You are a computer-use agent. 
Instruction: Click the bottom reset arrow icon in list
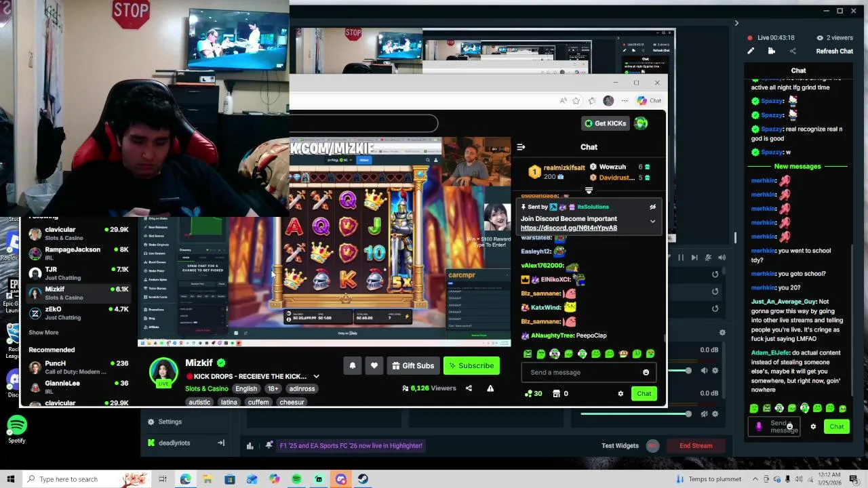click(715, 308)
